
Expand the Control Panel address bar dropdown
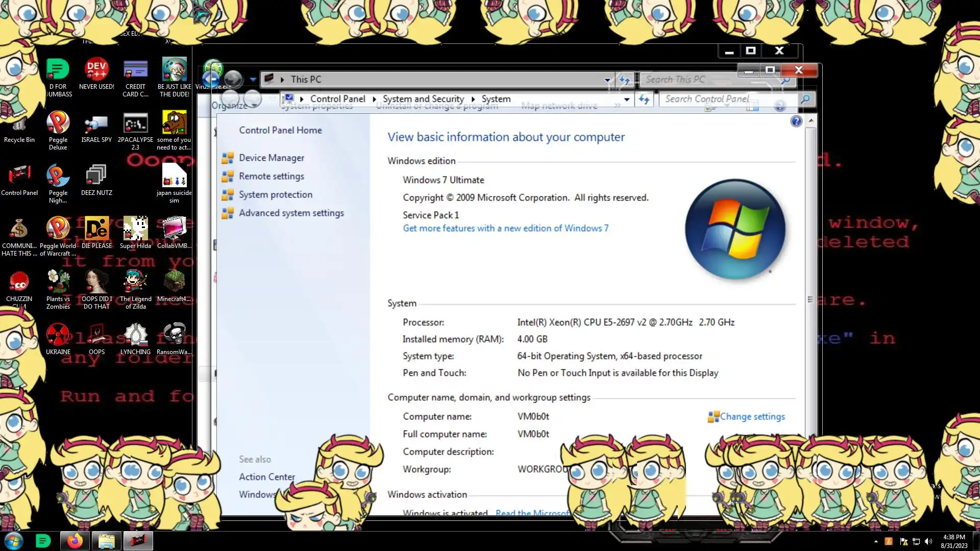(x=627, y=99)
